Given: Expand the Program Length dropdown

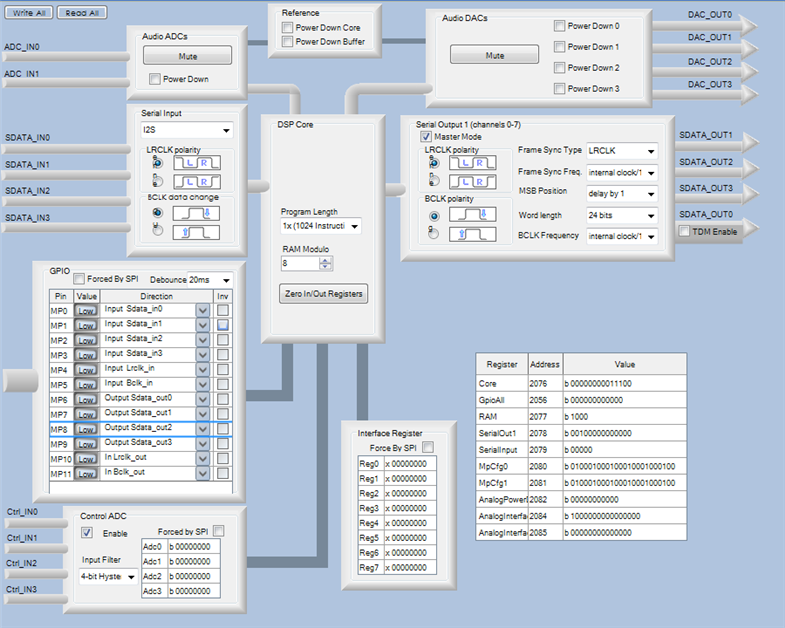Looking at the screenshot, I should click(321, 226).
